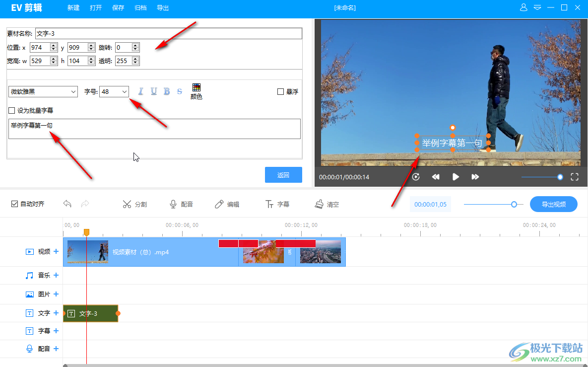Image resolution: width=588 pixels, height=367 pixels.
Task: Select the maple leaves video clip thumbnail
Action: point(263,252)
